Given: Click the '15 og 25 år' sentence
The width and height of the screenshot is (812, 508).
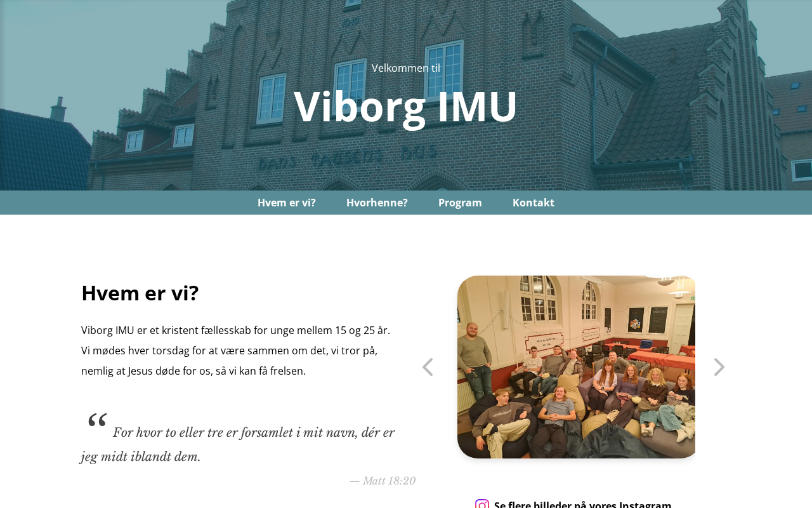Looking at the screenshot, I should [236, 330].
